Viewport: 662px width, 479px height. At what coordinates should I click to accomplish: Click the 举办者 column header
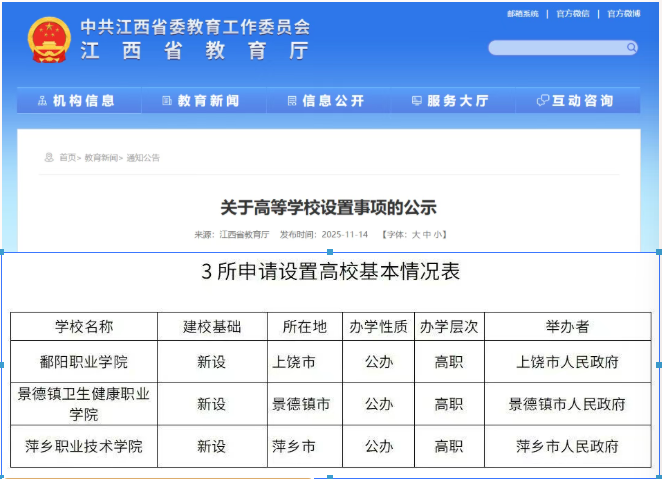click(x=567, y=327)
